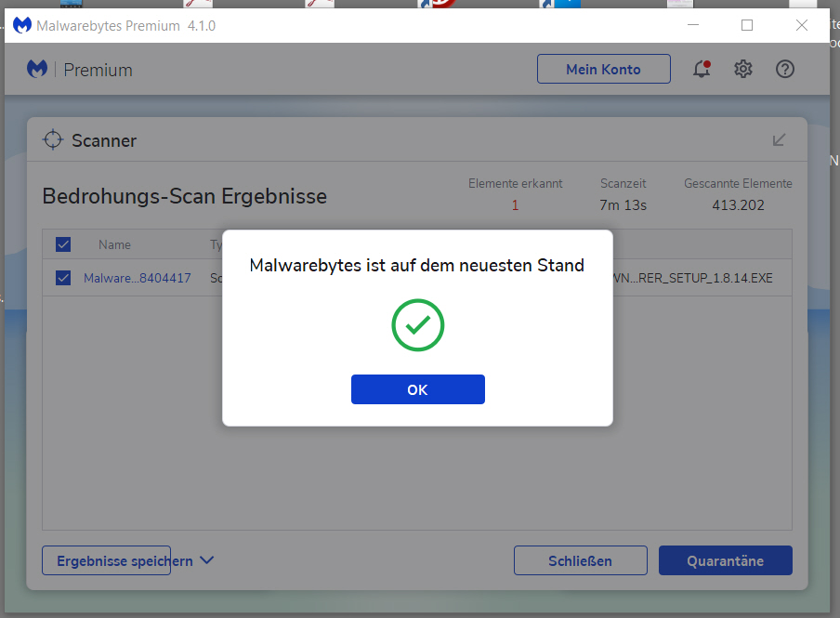Maximize the Malwarebytes window
840x618 pixels.
pyautogui.click(x=747, y=25)
